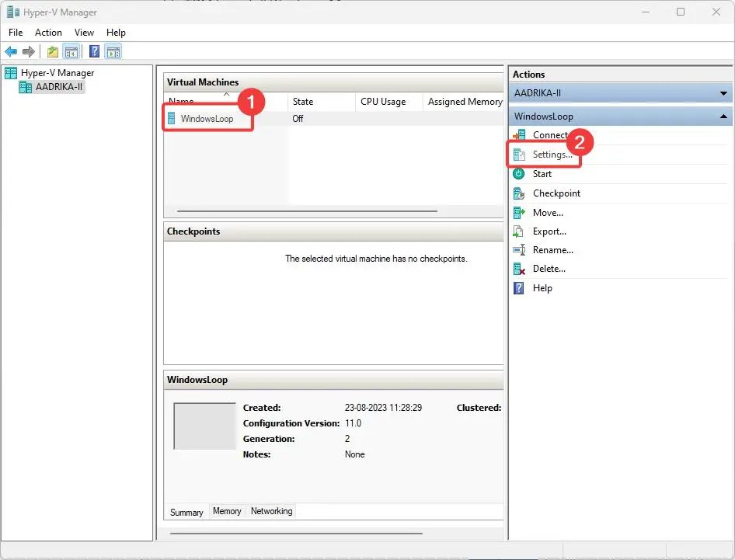The image size is (735, 560).
Task: Switch to the Networking tab
Action: 271,511
